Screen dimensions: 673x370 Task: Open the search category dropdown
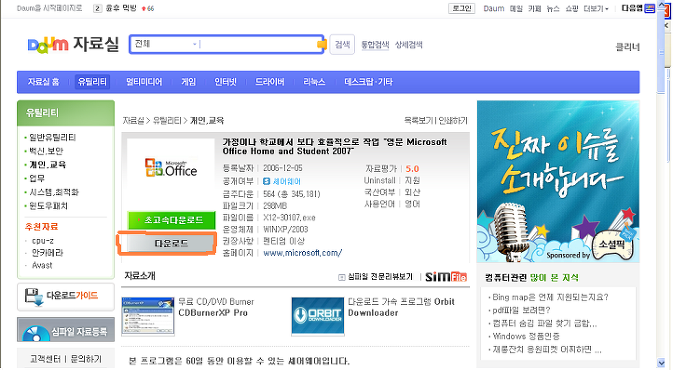click(165, 44)
